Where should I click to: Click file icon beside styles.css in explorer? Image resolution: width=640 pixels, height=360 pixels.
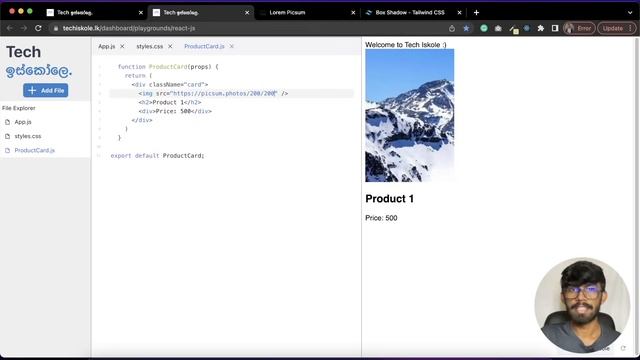pyautogui.click(x=7, y=136)
